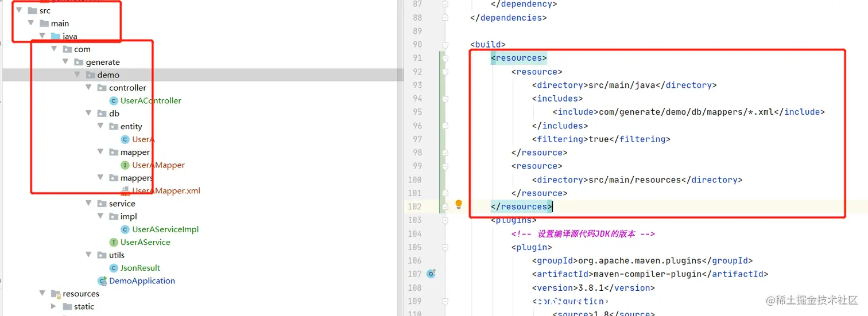Open the UserAMapper.xml file
Screen dimensions: 868x316
tap(166, 190)
